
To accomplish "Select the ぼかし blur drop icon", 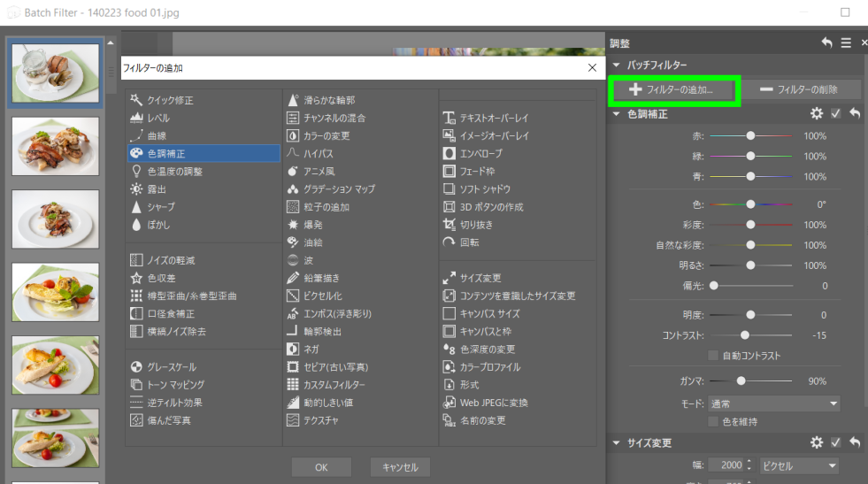I will [136, 224].
